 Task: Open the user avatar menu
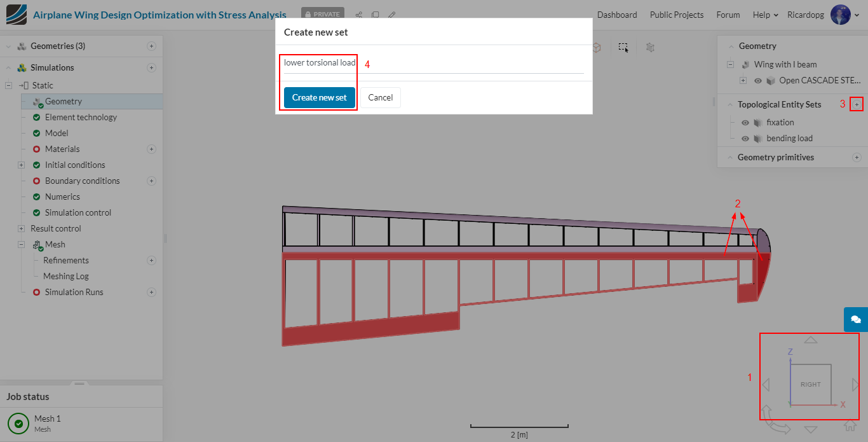coord(844,15)
